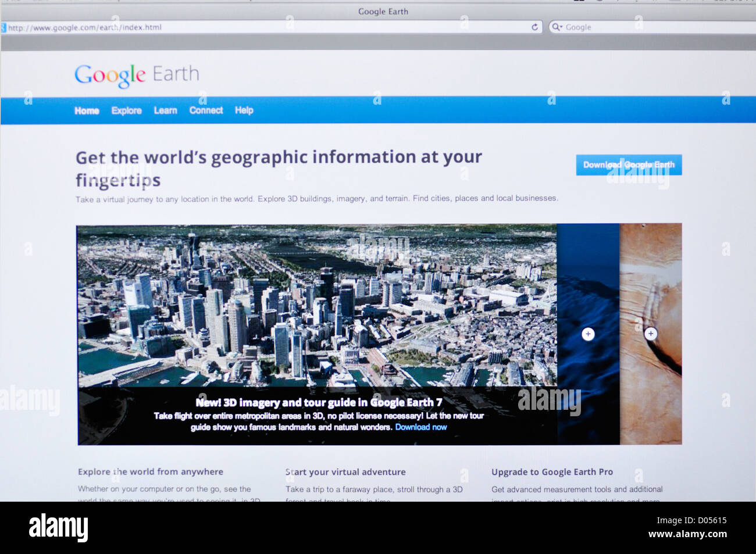This screenshot has width=756, height=554.
Task: Click 'Upgrade to Google Earth Pro' heading
Action: (552, 472)
